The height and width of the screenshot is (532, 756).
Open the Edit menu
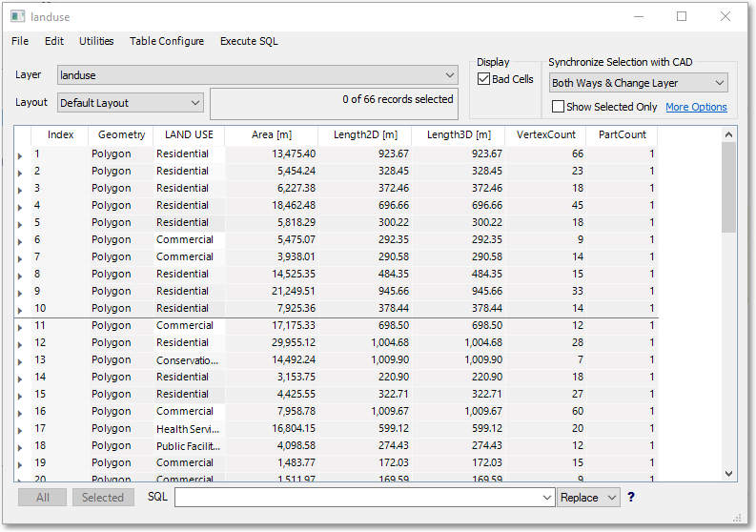54,41
